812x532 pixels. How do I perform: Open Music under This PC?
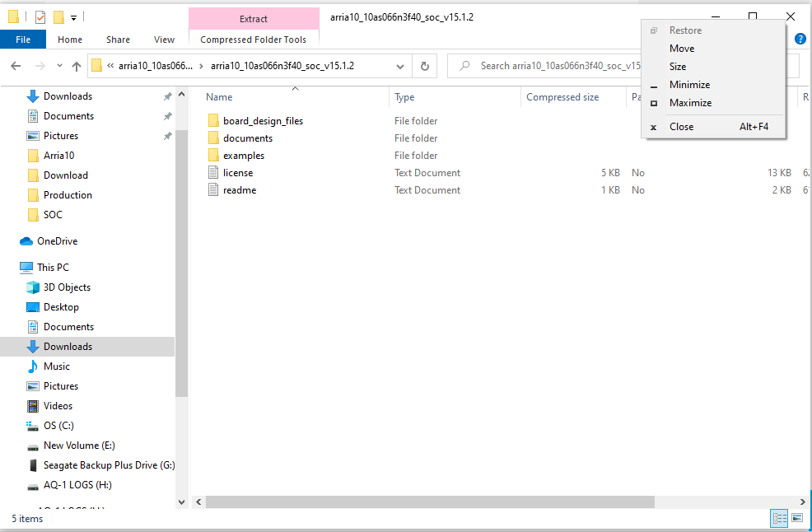57,366
